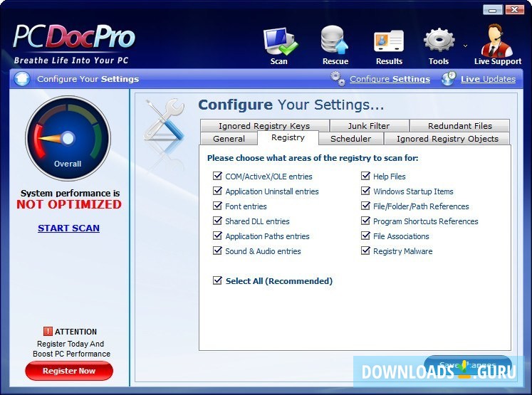Image resolution: width=532 pixels, height=395 pixels.
Task: Open the Ignored Registry Objects tab
Action: (x=447, y=139)
